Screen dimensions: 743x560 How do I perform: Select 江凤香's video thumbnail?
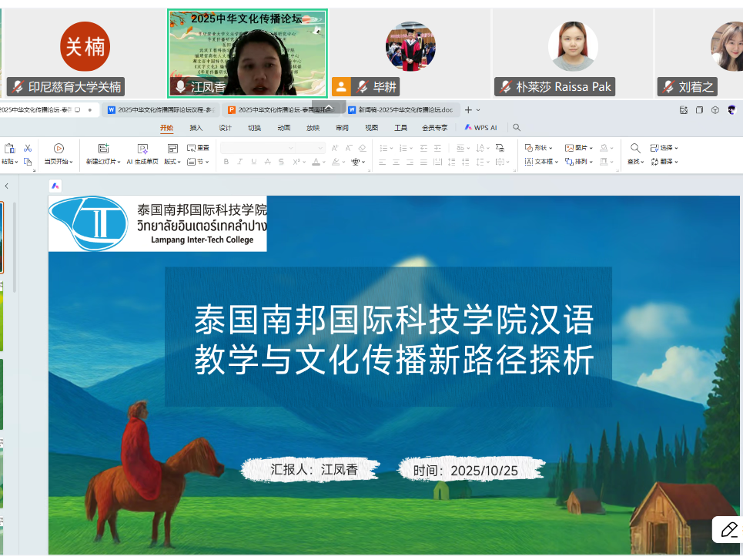(247, 52)
